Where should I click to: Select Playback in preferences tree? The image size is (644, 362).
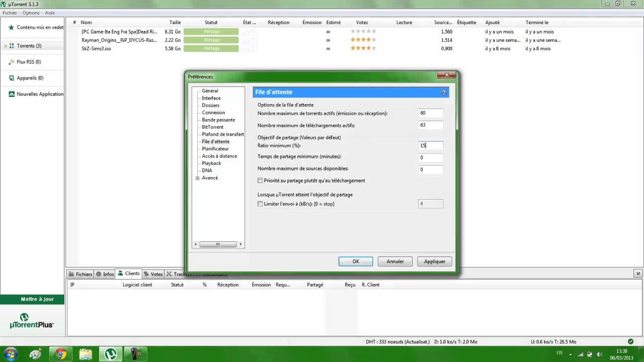click(x=211, y=163)
